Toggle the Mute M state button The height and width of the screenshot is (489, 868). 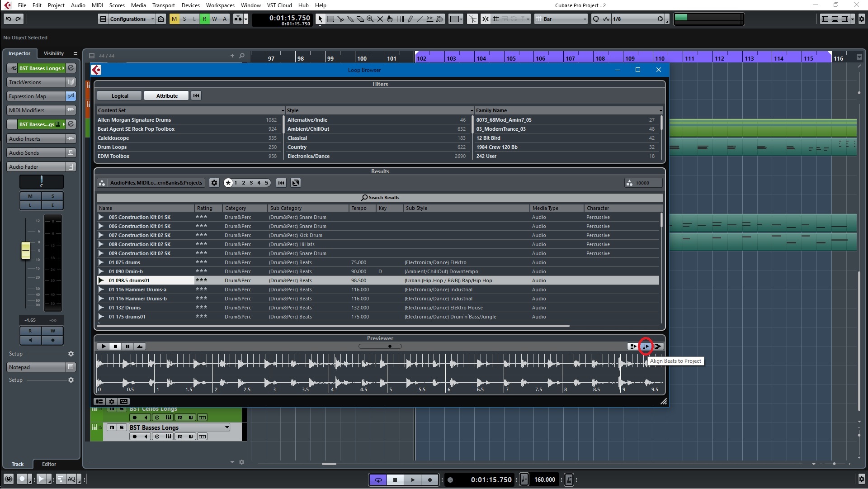click(174, 19)
